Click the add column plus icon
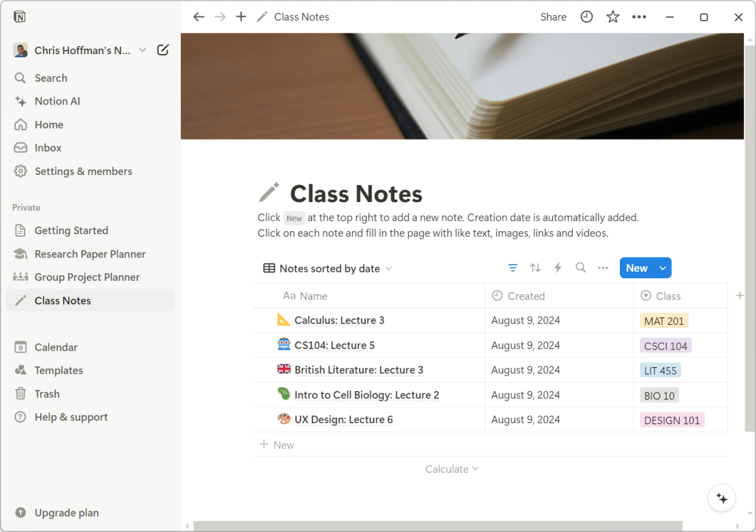This screenshot has width=756, height=532. pos(740,296)
